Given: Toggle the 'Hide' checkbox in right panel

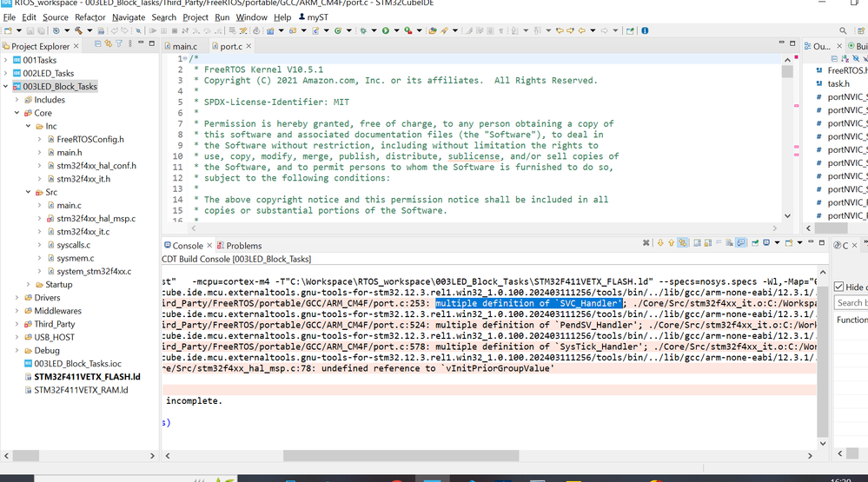Looking at the screenshot, I should click(x=838, y=286).
